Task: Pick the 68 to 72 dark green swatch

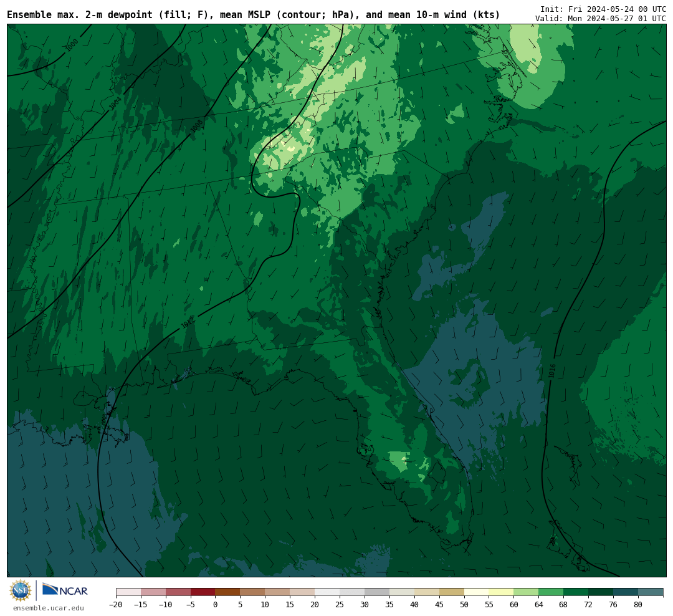Action: tap(576, 592)
